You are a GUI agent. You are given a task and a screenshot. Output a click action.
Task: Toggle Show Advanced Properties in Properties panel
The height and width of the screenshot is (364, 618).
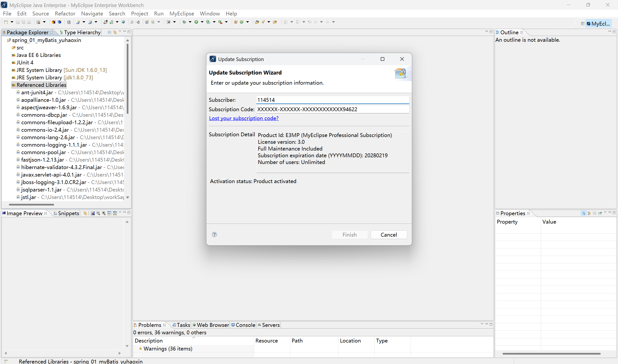coord(589,213)
